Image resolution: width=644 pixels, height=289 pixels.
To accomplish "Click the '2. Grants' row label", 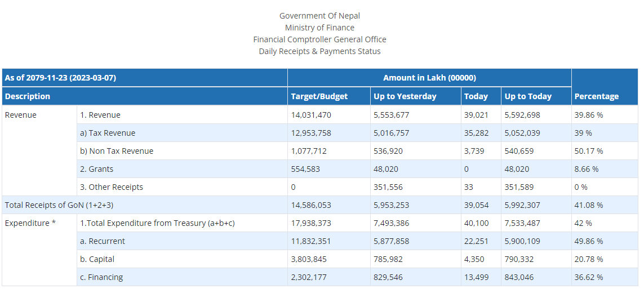I will [x=96, y=169].
